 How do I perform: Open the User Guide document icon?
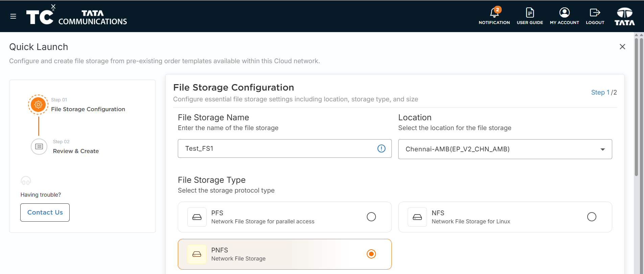point(530,13)
